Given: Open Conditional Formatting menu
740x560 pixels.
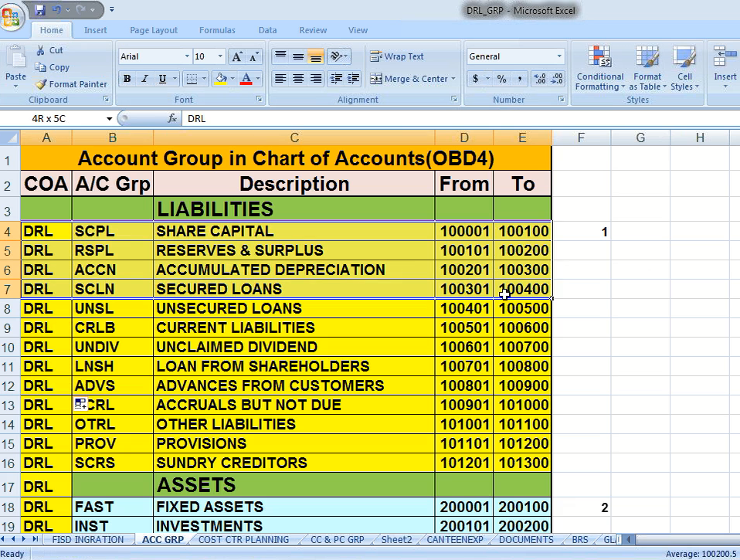Looking at the screenshot, I should click(600, 68).
